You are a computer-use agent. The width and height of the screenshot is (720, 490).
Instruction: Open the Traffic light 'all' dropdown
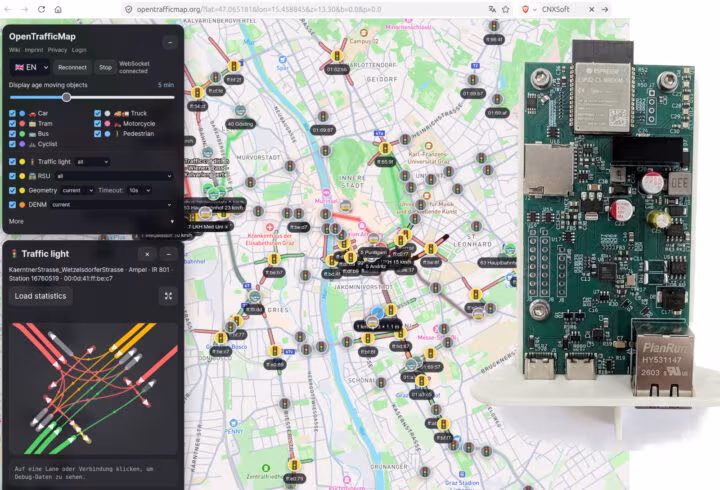[92, 162]
